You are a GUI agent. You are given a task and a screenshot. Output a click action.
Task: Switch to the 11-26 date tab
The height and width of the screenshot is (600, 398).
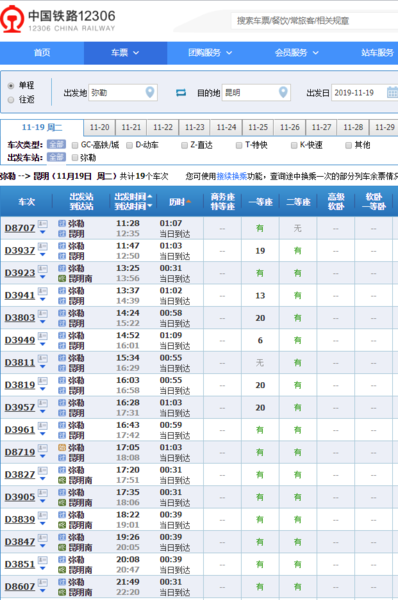point(290,127)
